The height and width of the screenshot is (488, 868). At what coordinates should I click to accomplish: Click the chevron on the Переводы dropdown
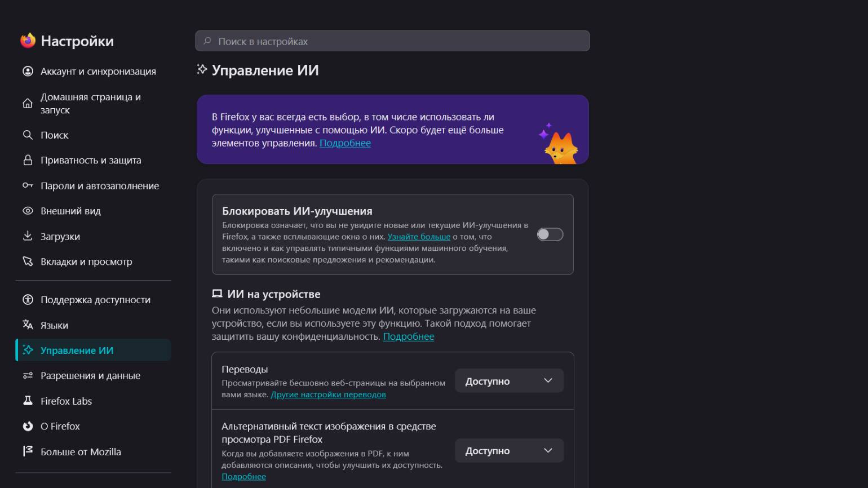[548, 381]
